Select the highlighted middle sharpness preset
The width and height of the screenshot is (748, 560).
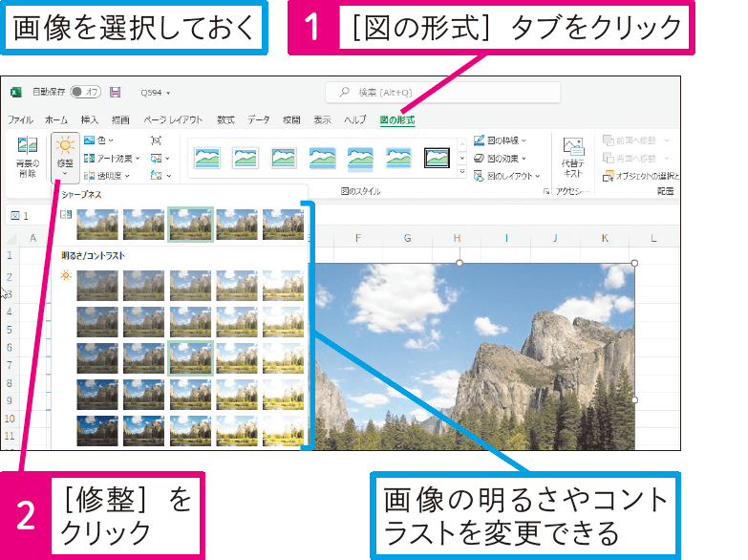190,225
